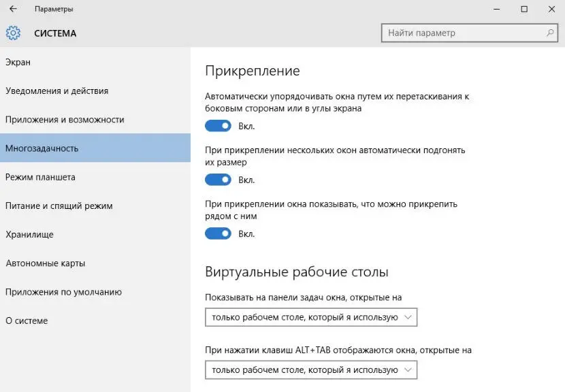Open the taskbar windows dropdown
The height and width of the screenshot is (392, 565).
[311, 317]
